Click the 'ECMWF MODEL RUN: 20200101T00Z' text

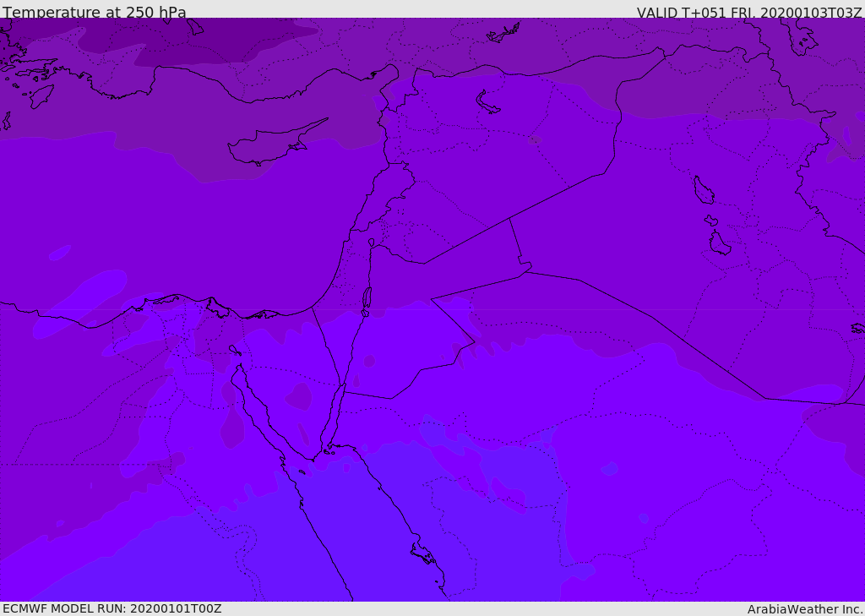[x=112, y=608]
